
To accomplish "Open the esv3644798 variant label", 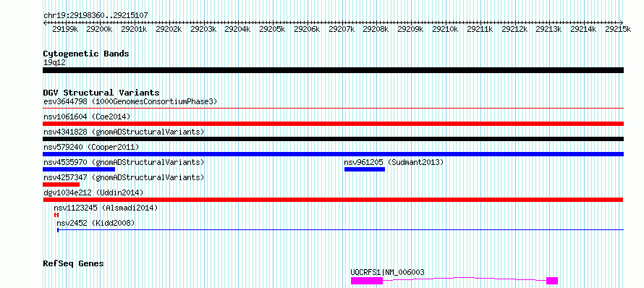I will pos(130,101).
